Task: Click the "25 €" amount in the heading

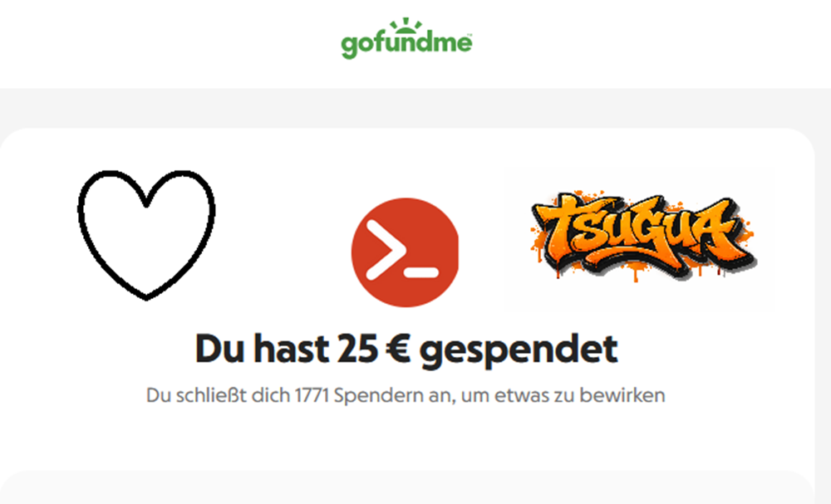Action: click(x=373, y=350)
